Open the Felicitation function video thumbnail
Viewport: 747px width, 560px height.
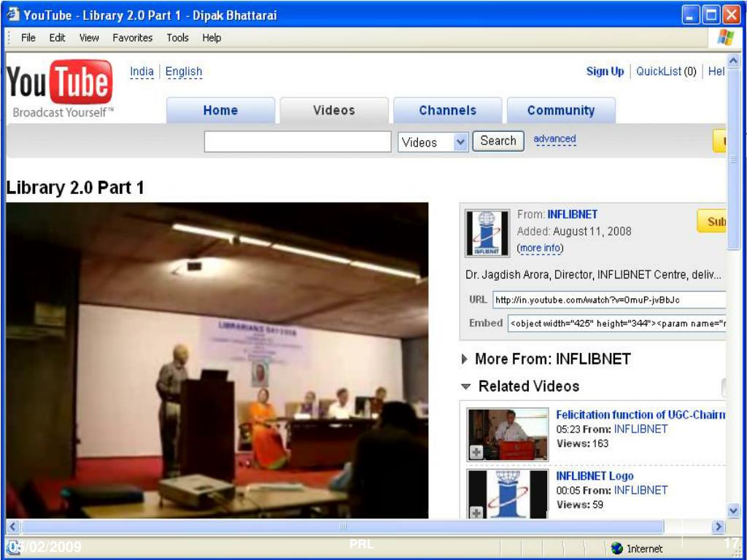pyautogui.click(x=508, y=435)
